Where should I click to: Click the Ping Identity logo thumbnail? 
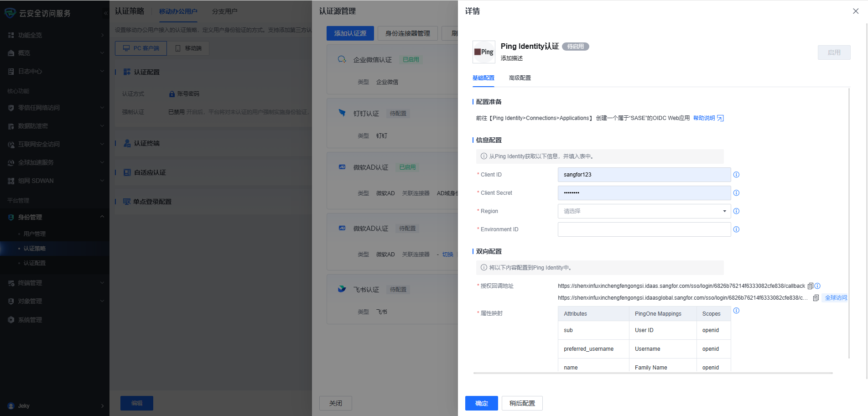[483, 52]
